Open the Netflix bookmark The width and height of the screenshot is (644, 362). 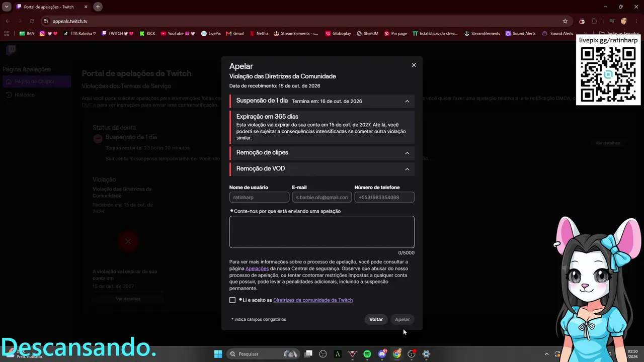(259, 34)
